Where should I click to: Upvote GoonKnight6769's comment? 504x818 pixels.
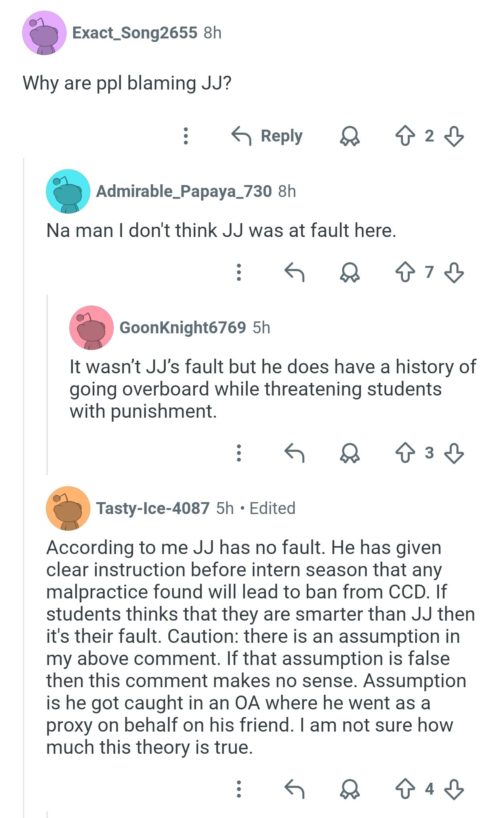coord(405,453)
